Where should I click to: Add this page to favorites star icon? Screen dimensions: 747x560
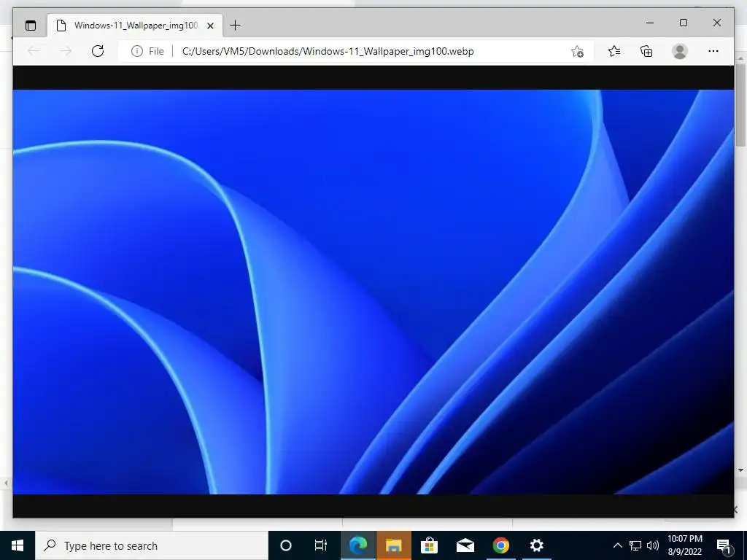coord(577,51)
